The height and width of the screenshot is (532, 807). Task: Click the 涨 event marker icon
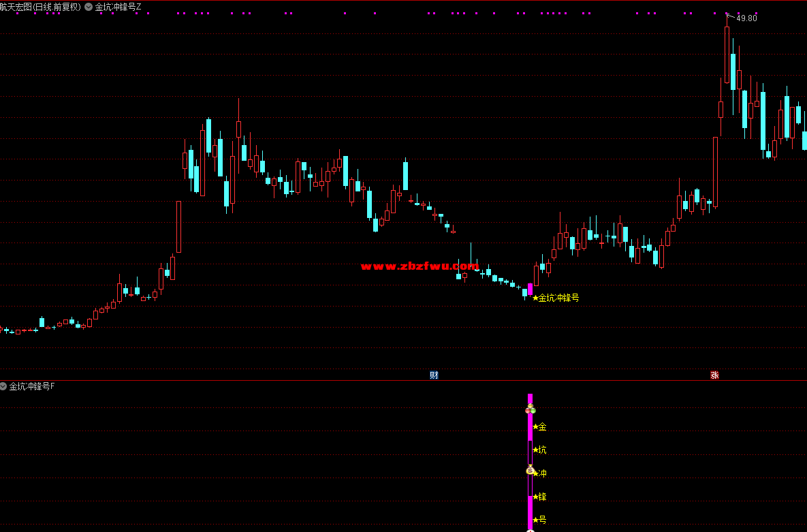click(714, 375)
